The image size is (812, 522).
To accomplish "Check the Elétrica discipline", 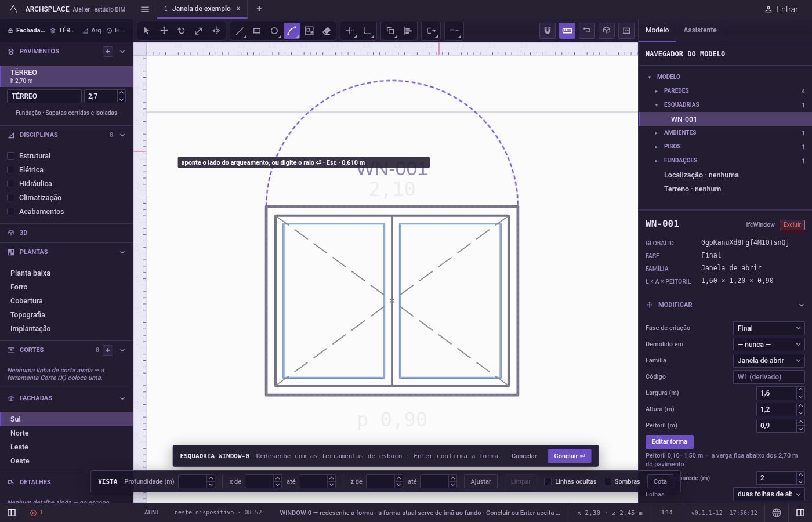I will [10, 170].
